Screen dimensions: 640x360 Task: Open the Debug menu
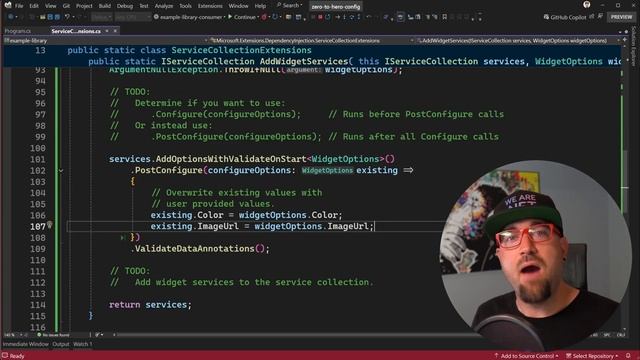pos(124,6)
